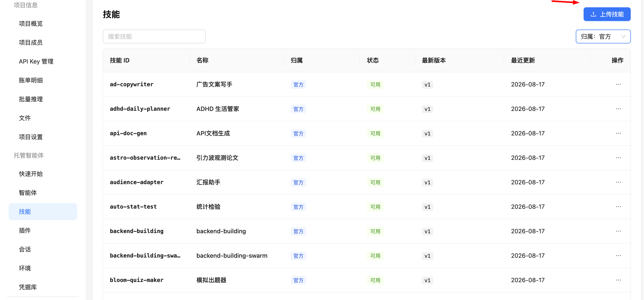
Task: Click the name ADHD 生活管家
Action: pos(217,109)
